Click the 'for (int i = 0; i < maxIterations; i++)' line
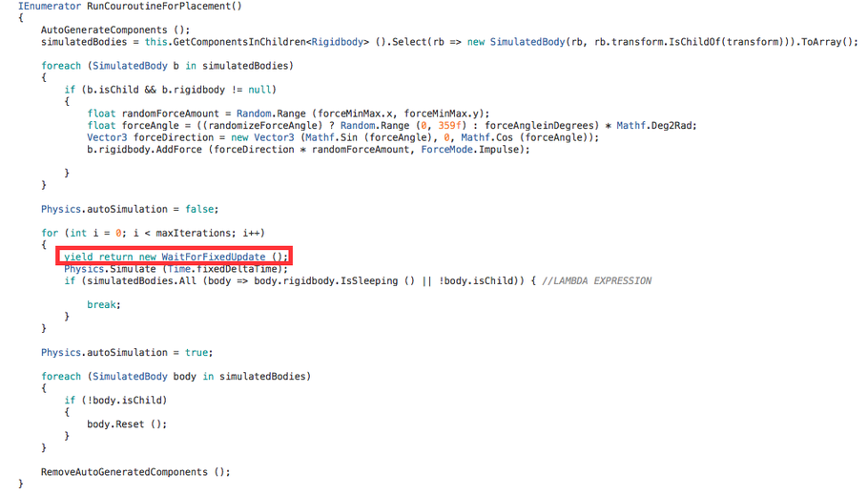The height and width of the screenshot is (495, 868). click(153, 233)
